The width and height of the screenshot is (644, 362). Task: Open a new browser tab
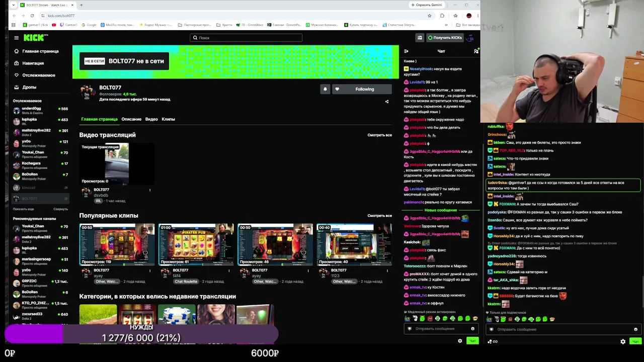(81, 5)
